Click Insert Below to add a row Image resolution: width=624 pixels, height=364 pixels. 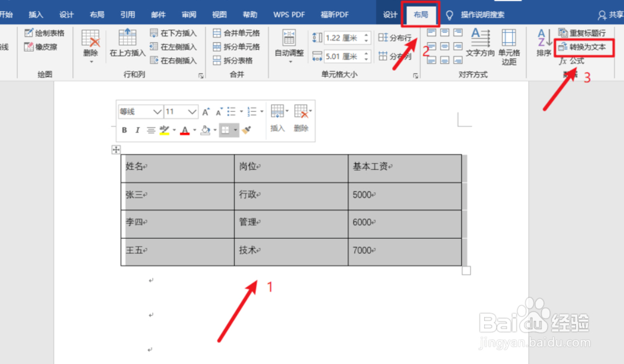pyautogui.click(x=171, y=32)
